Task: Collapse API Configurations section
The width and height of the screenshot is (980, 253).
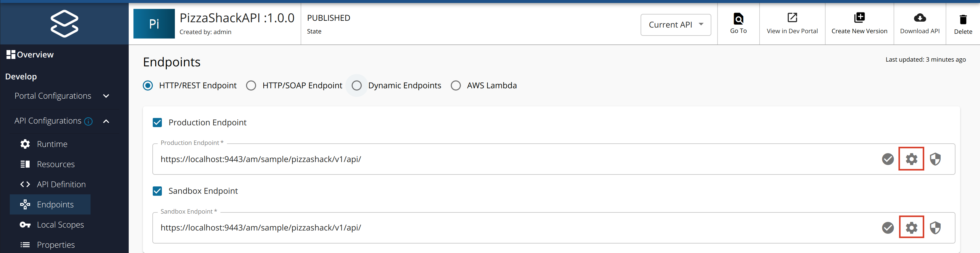Action: [106, 121]
